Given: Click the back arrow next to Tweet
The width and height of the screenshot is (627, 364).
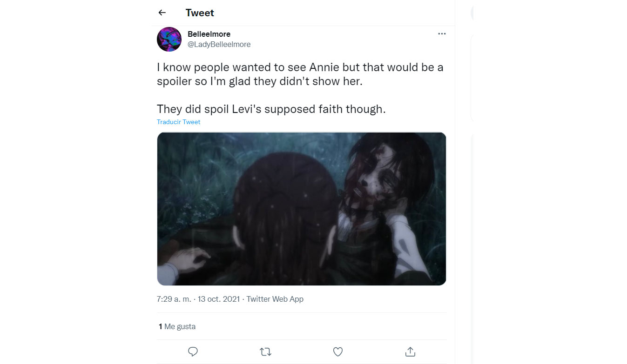Looking at the screenshot, I should 162,13.
